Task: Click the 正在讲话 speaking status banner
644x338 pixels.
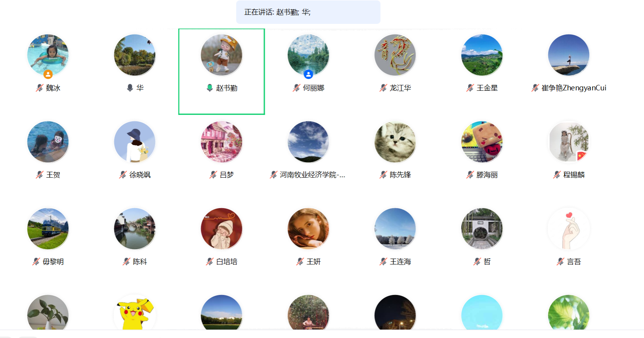Action: click(x=308, y=12)
